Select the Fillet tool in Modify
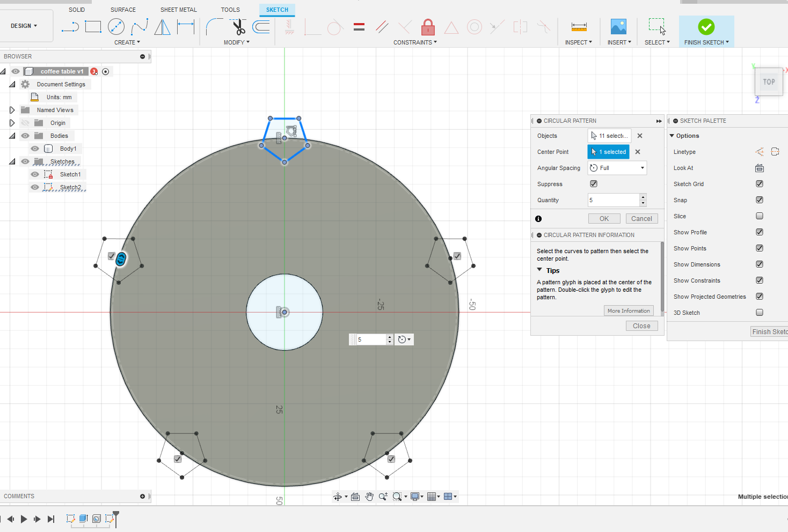Image resolution: width=788 pixels, height=532 pixels. (214, 27)
